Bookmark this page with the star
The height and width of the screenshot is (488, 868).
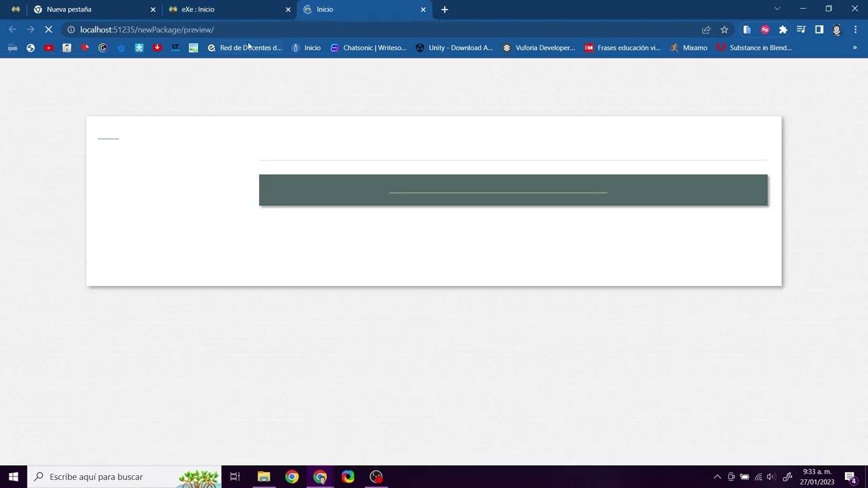click(724, 30)
